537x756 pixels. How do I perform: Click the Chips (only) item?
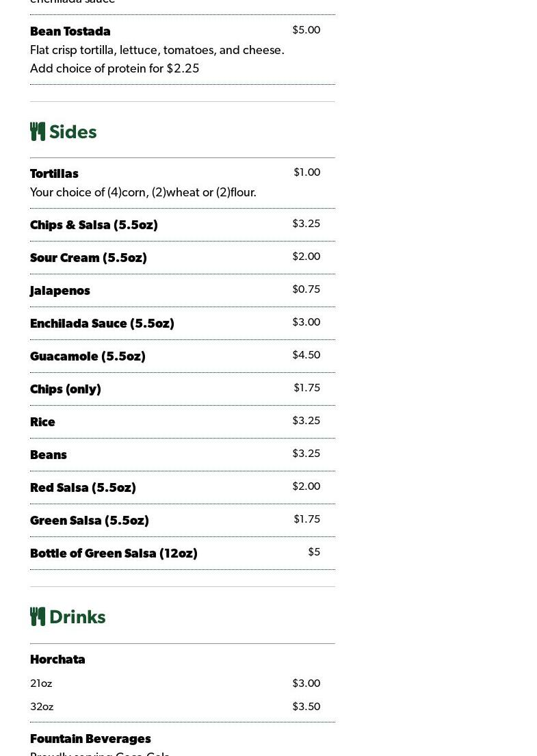pyautogui.click(x=66, y=389)
